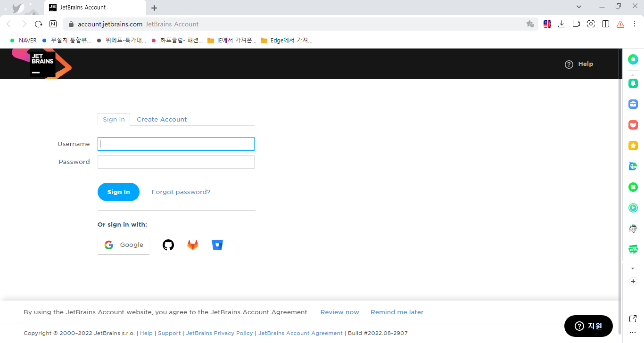Viewport: 644px width, 343px height.
Task: Open the green ring icon atop sidebar
Action: point(633,59)
